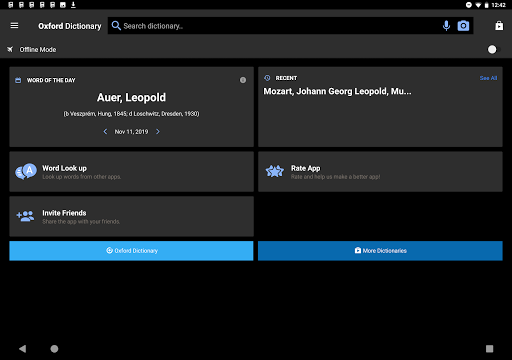Switch to More Dictionaries tab
Screen dimensions: 512x360
(x=380, y=251)
